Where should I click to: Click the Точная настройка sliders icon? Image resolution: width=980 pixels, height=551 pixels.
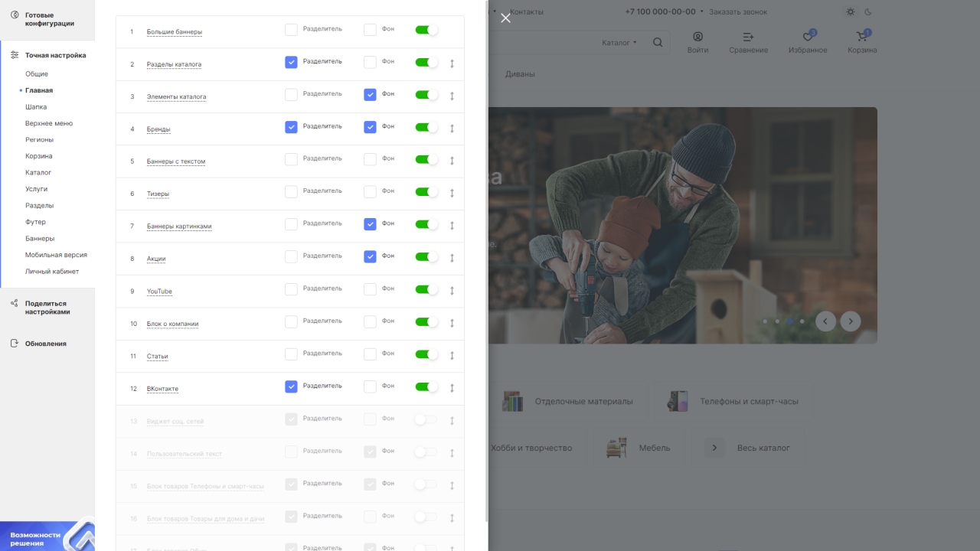[15, 55]
